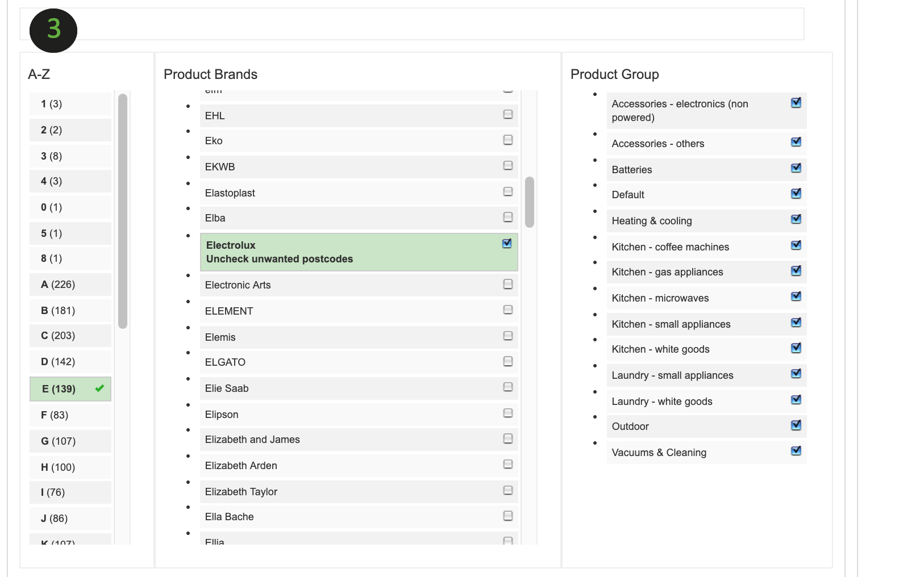The image size is (924, 577).
Task: Uncheck the Batteries product group
Action: 796,168
